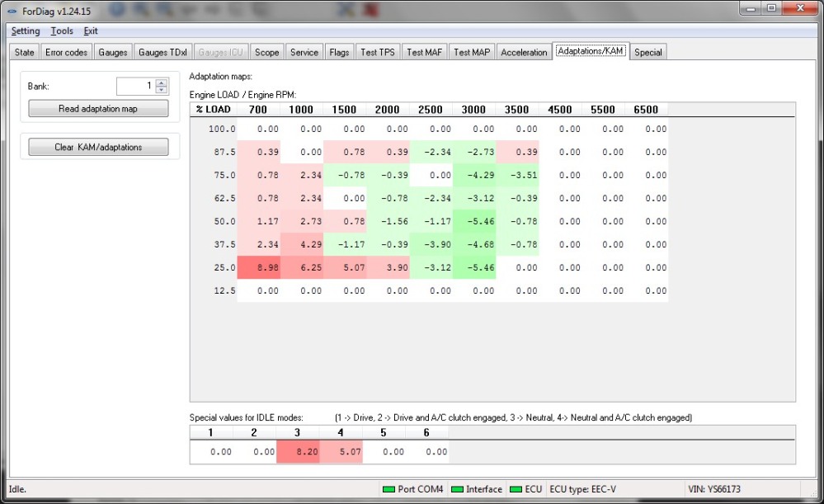The height and width of the screenshot is (504, 824).
Task: Select the 8.98 cell at 25.0 load
Action: pos(259,268)
